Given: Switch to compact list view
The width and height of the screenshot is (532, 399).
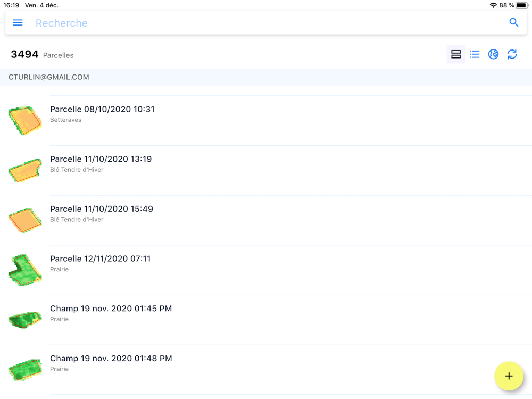Looking at the screenshot, I should tap(475, 54).
